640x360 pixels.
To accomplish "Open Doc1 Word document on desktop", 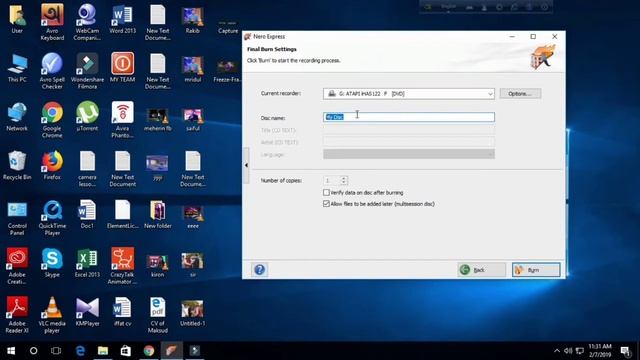I will (x=87, y=214).
